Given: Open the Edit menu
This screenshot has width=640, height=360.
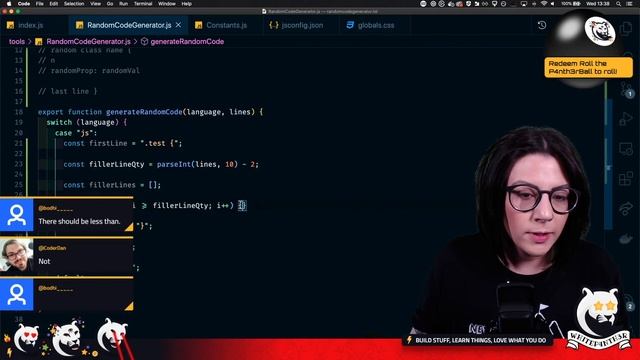Looking at the screenshot, I should point(53,4).
